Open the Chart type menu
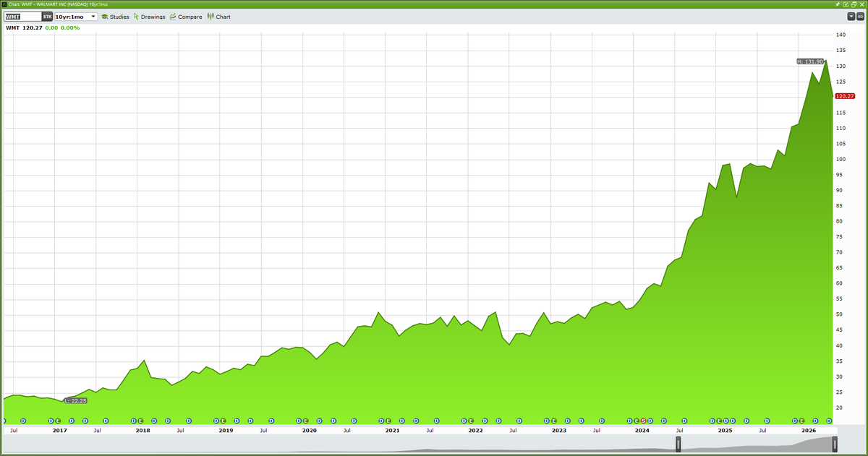This screenshot has width=868, height=456. (218, 16)
